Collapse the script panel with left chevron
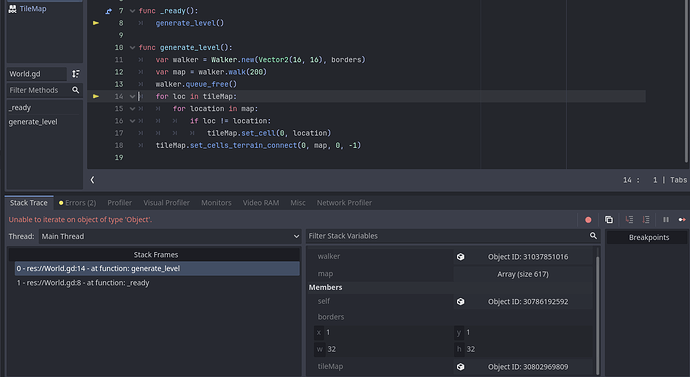This screenshot has height=377, width=690. (x=92, y=179)
